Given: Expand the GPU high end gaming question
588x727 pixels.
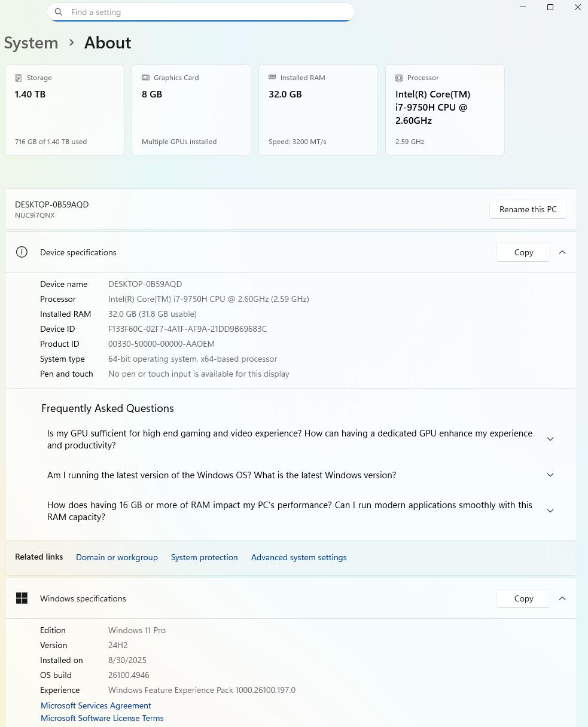Looking at the screenshot, I should [x=550, y=439].
